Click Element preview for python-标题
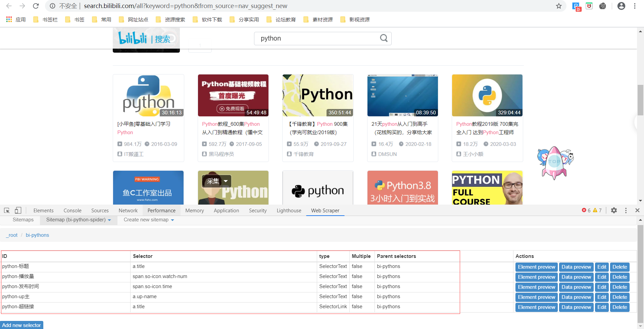Image resolution: width=644 pixels, height=329 pixels. [536, 267]
